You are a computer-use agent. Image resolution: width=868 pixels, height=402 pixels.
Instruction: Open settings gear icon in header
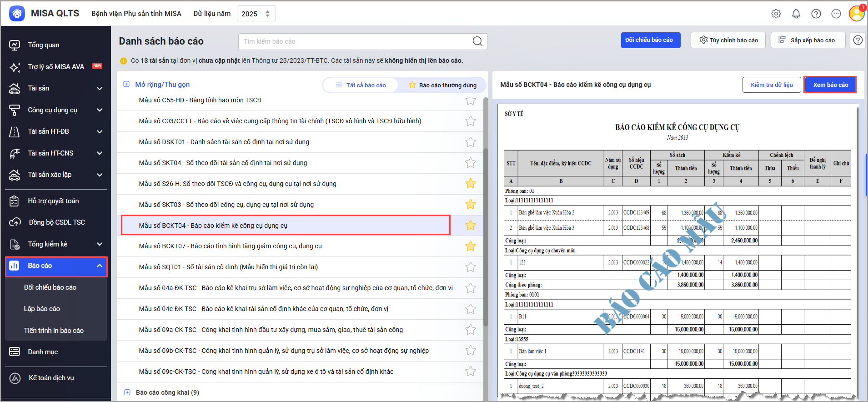[x=776, y=14]
